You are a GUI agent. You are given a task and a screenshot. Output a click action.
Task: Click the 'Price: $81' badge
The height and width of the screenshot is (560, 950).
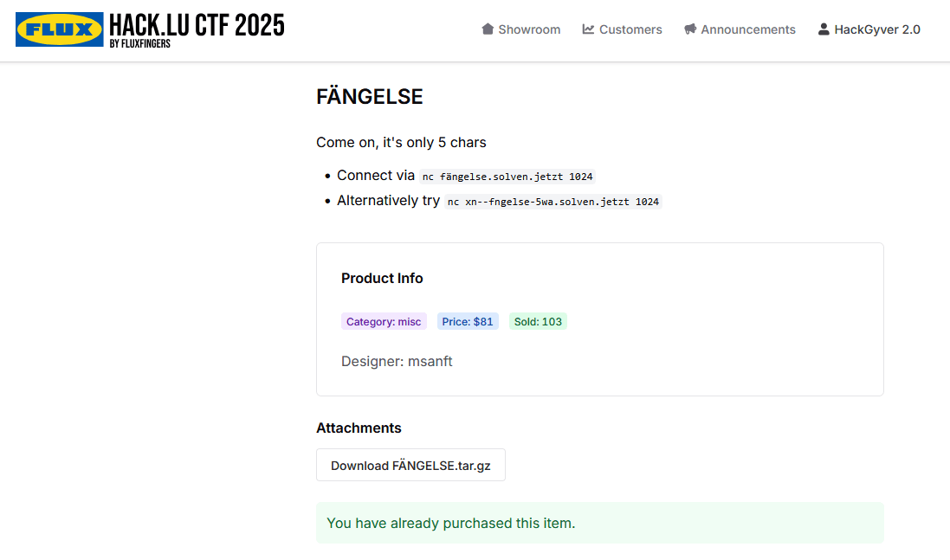pyautogui.click(x=468, y=321)
